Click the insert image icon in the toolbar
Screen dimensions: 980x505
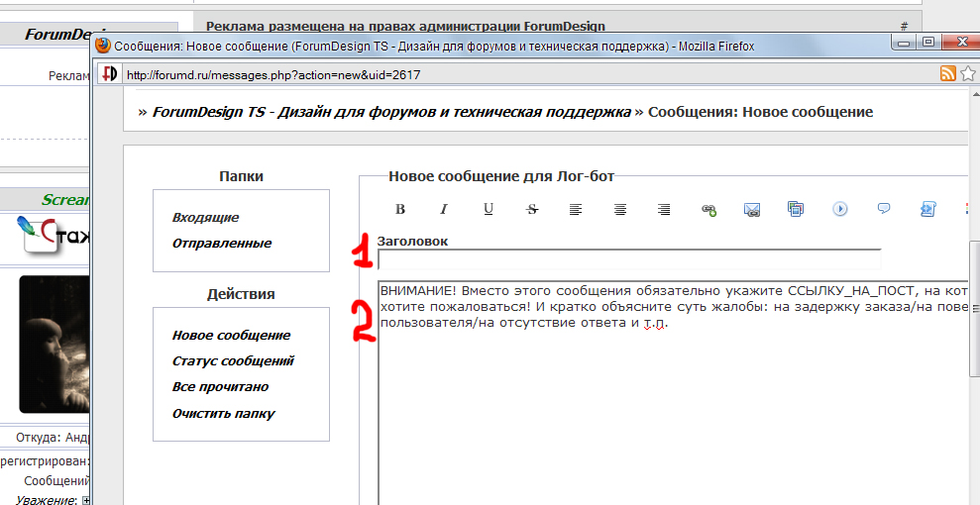point(796,209)
